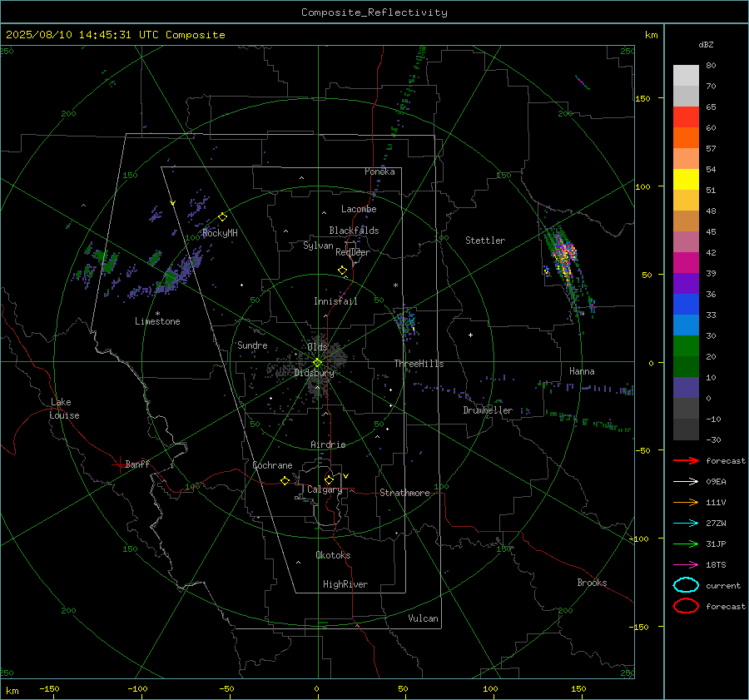Viewport: 749px width, 700px height.
Task: Select the RockyMH label
Action: pos(220,233)
